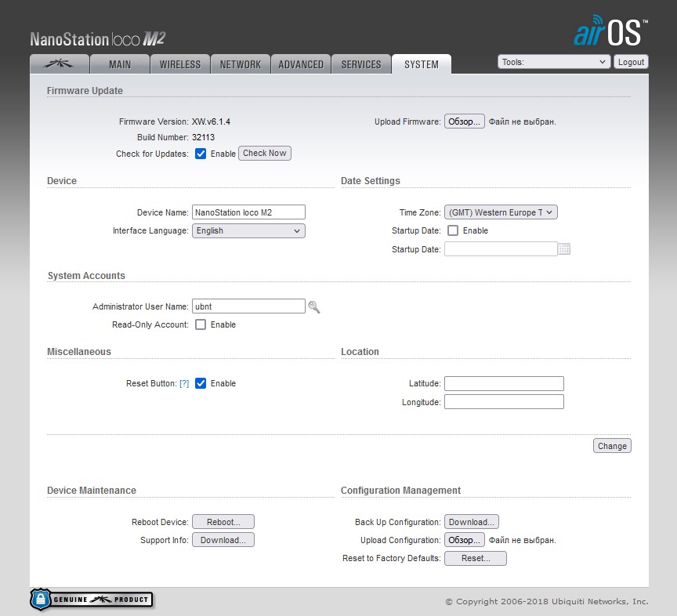677x616 pixels.
Task: Open the NETWORK tab
Action: pos(241,64)
